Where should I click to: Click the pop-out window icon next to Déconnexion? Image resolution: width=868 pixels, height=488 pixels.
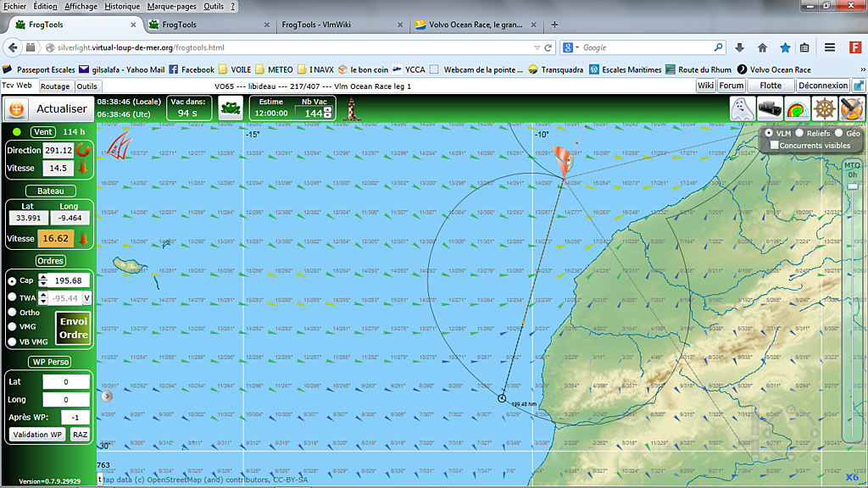[859, 86]
